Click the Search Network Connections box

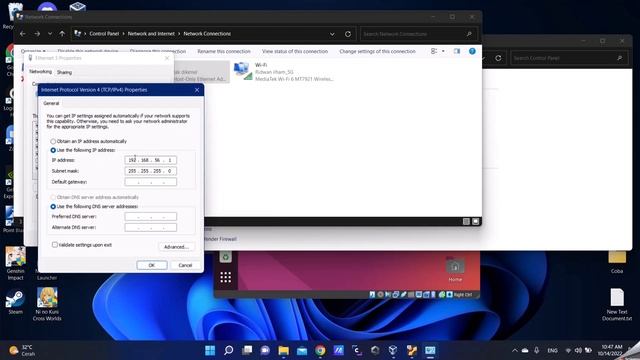(418, 34)
